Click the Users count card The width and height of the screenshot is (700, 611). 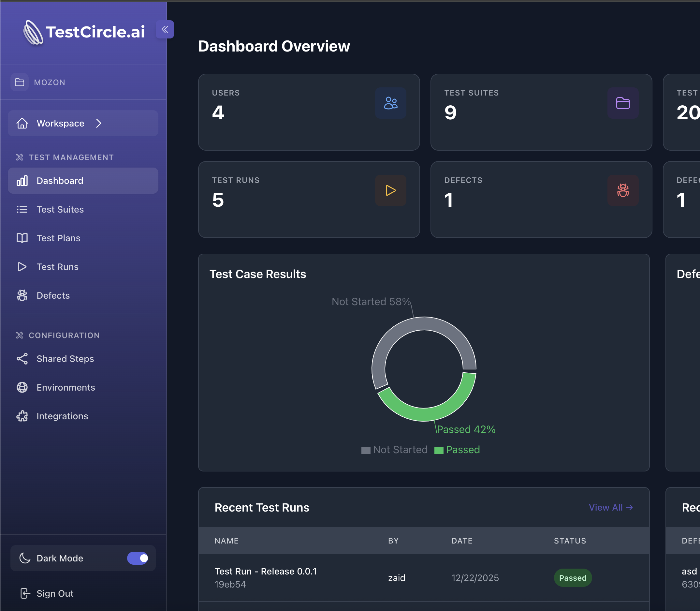click(309, 112)
